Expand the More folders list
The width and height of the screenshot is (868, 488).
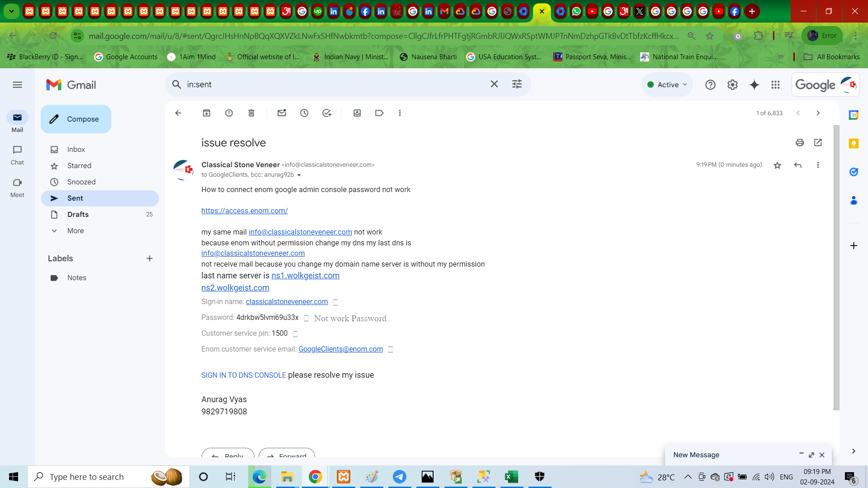coord(75,231)
